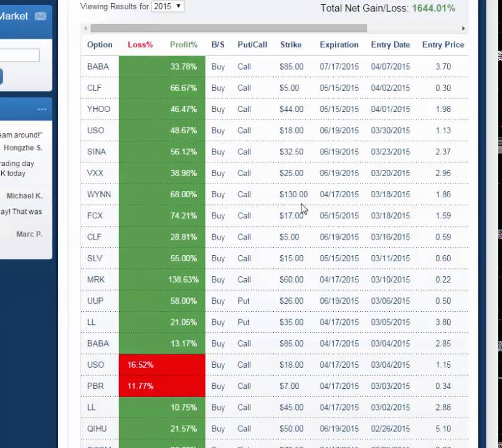Click the 07/17/2015 expiration date
The image size is (502, 448).
point(339,67)
